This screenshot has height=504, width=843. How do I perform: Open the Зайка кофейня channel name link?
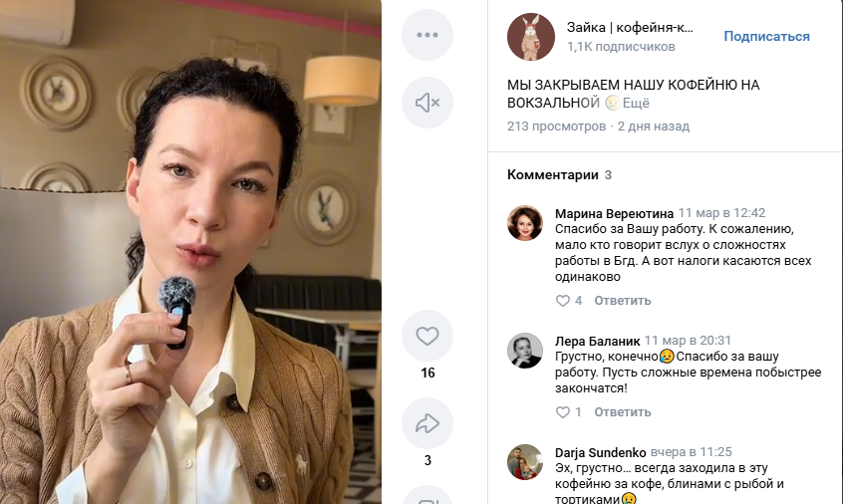click(x=630, y=27)
